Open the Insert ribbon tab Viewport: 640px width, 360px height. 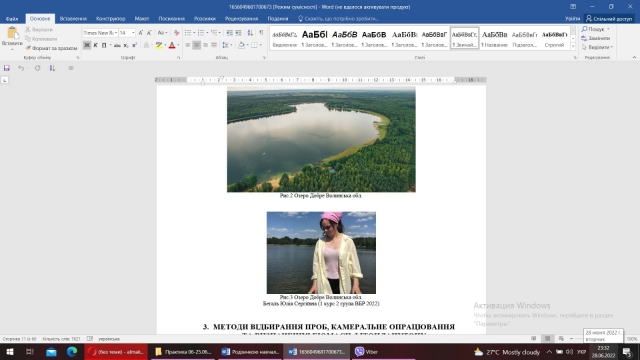[73, 19]
